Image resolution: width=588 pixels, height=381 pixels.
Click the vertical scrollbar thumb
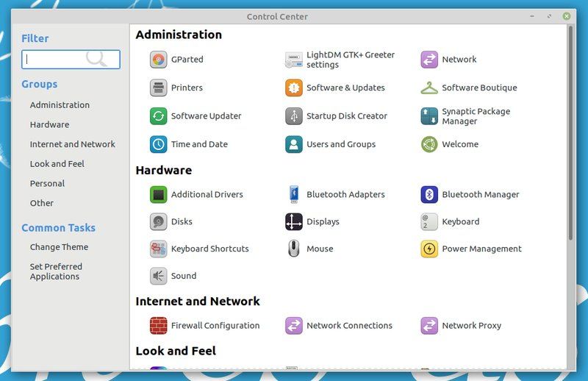(x=570, y=133)
